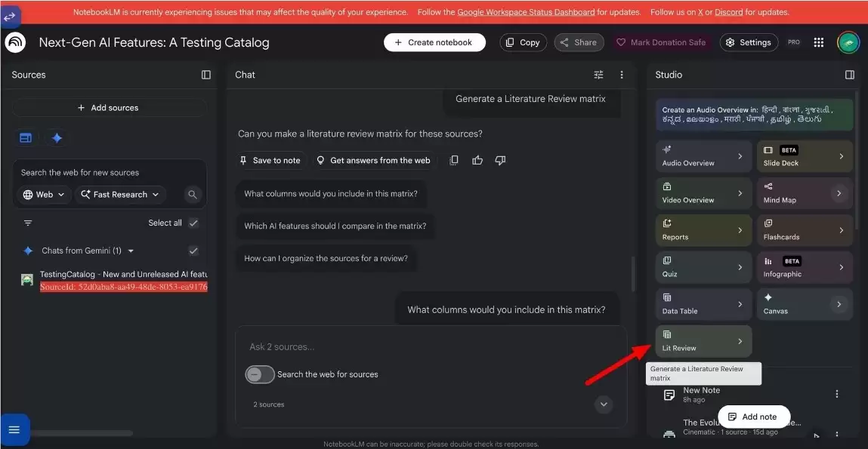Open Video Overview tile
Screen dimensions: 868x449
click(x=703, y=193)
